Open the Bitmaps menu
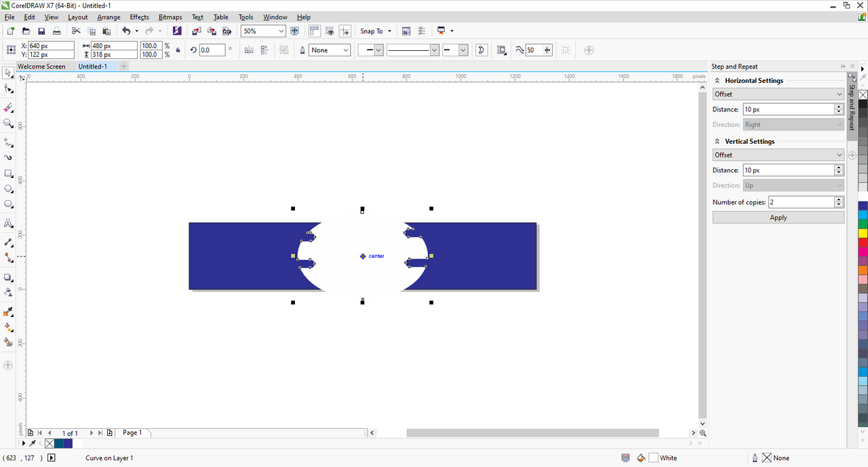The image size is (868, 467). [170, 17]
